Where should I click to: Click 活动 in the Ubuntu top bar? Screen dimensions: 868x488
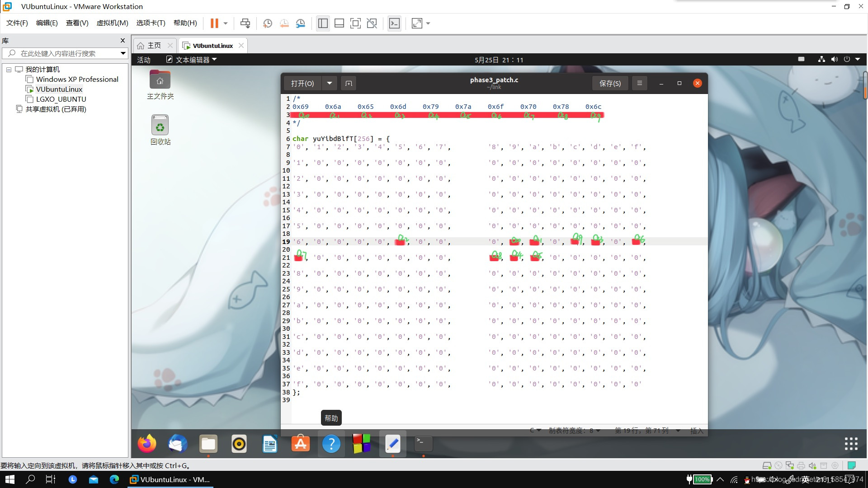[144, 60]
